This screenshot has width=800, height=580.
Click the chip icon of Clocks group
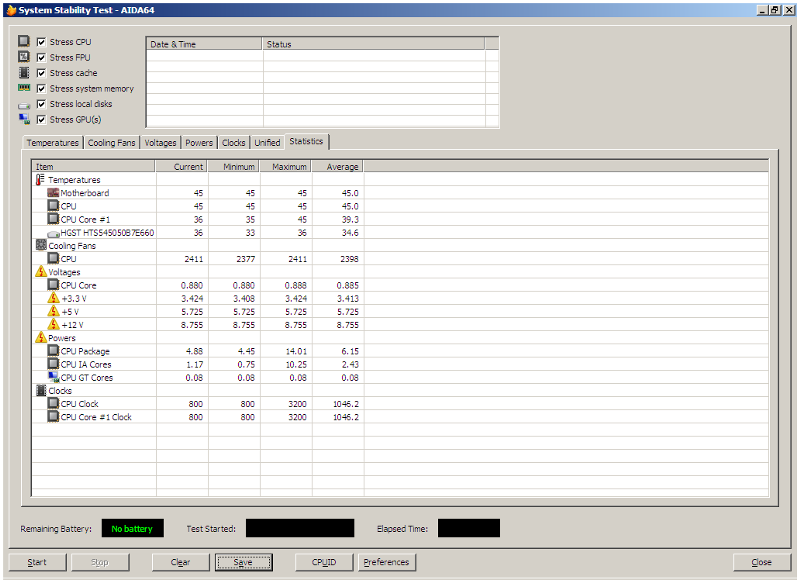[41, 390]
